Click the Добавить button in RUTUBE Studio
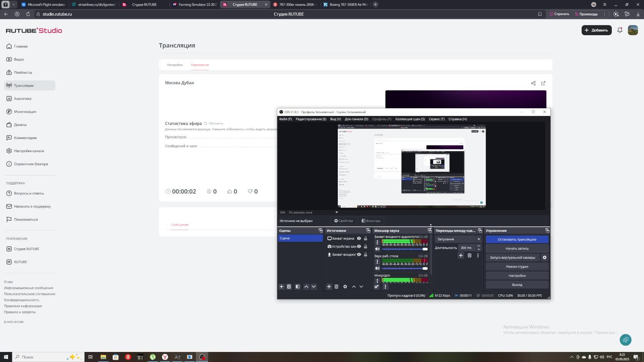The image size is (644, 362). (596, 30)
